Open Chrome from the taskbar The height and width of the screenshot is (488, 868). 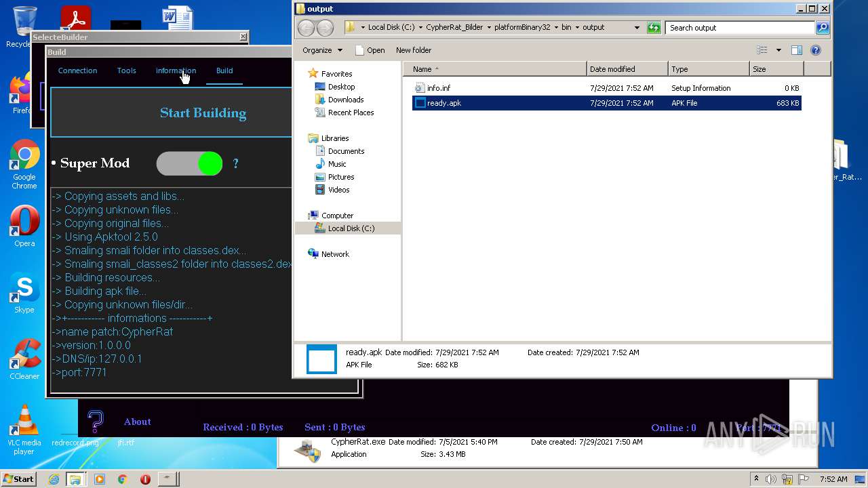(122, 479)
